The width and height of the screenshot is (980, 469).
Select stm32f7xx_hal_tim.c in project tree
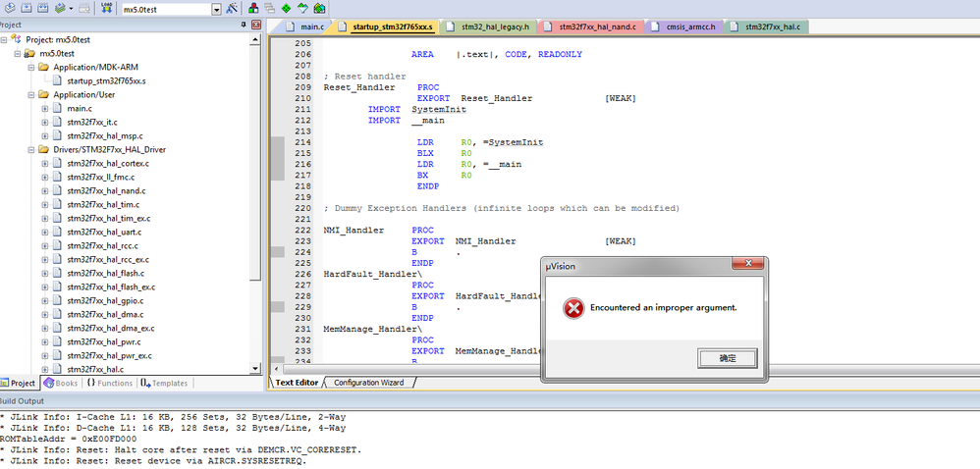click(x=102, y=204)
